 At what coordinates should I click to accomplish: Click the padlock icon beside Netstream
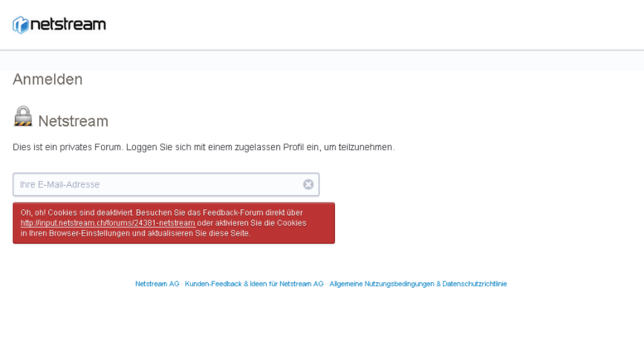[x=23, y=116]
